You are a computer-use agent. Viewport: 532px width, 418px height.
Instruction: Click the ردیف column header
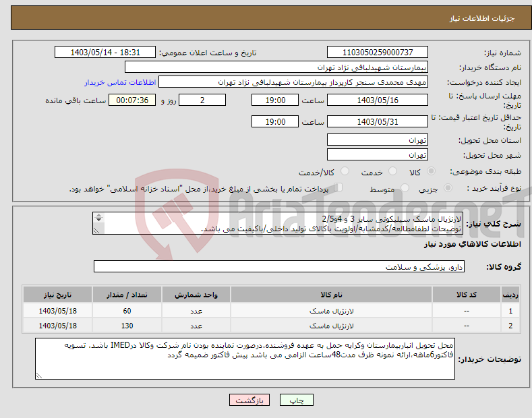click(510, 295)
